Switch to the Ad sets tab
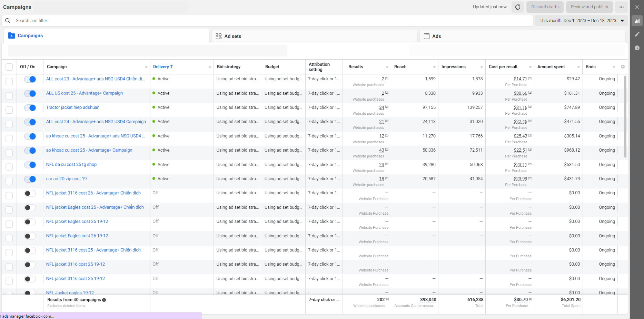 315,36
